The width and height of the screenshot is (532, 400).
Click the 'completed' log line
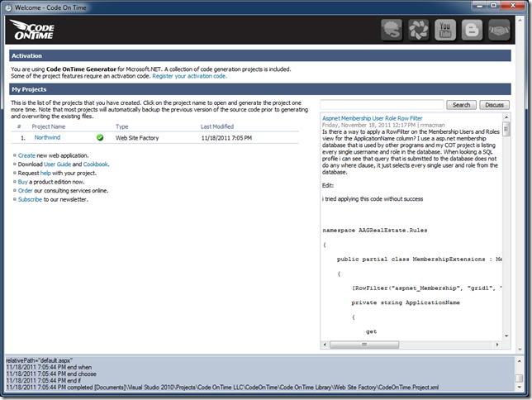222,388
